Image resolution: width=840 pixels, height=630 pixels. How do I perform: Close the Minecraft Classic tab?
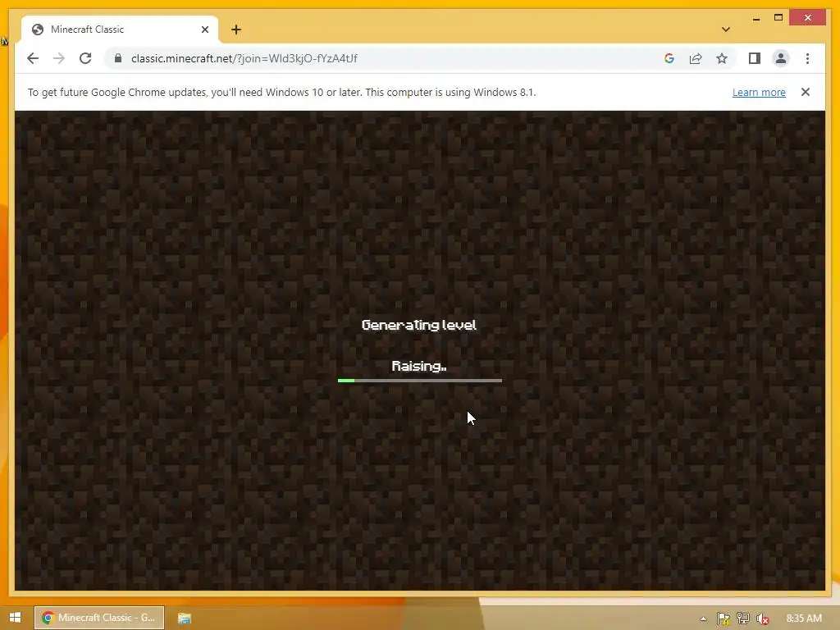(204, 30)
